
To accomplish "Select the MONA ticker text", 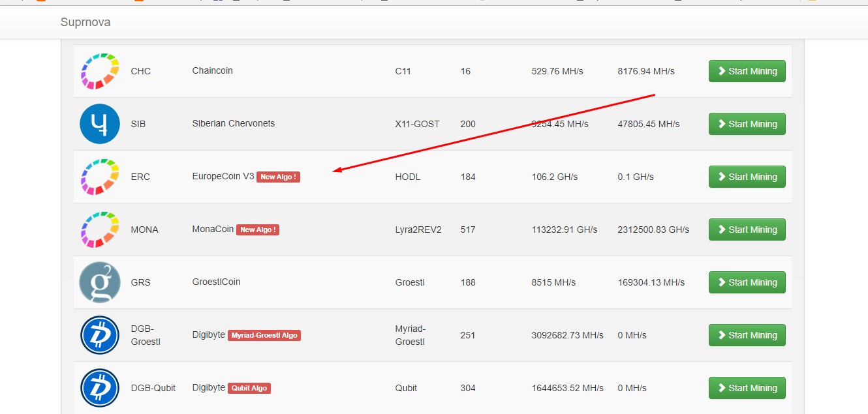I will click(x=145, y=229).
